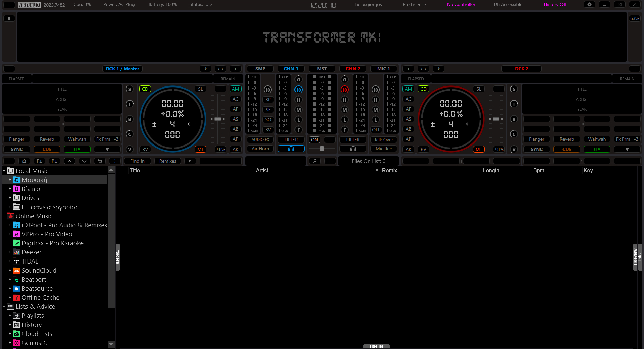The height and width of the screenshot is (349, 644).
Task: Expand the Playlists node
Action: pos(10,316)
